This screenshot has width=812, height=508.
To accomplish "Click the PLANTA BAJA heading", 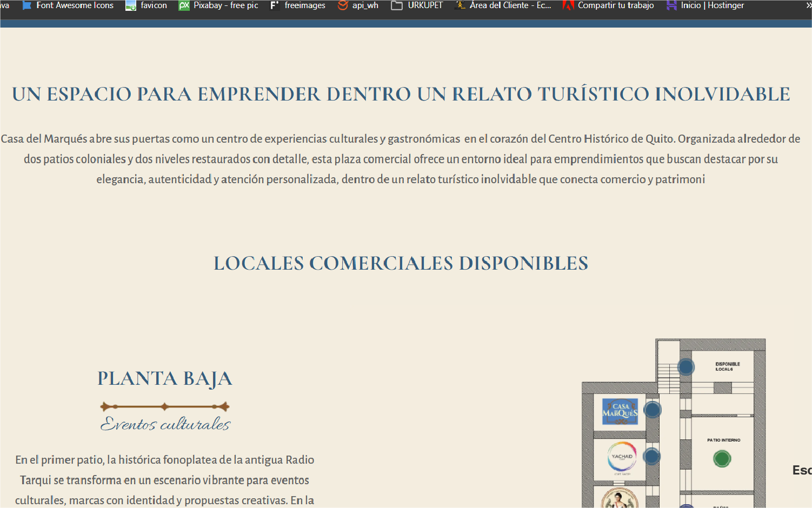I will coord(165,379).
